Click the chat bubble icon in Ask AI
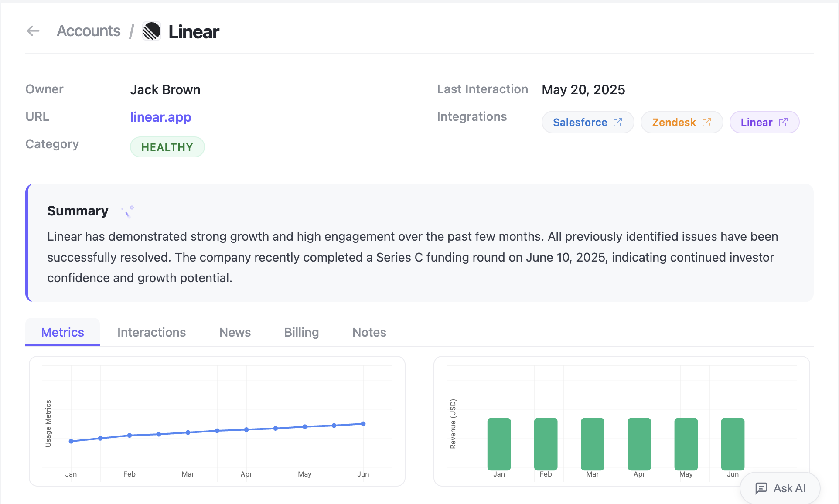This screenshot has height=504, width=839. [x=761, y=488]
